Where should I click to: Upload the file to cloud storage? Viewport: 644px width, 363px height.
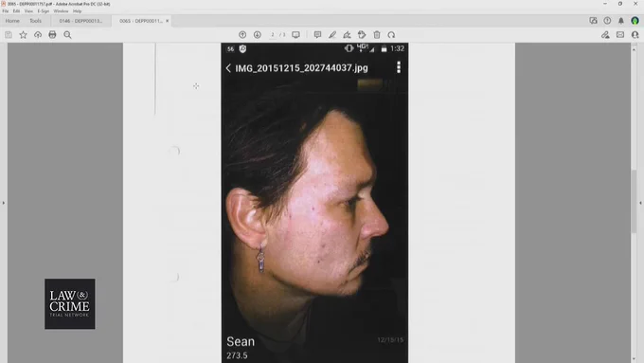pos(38,35)
